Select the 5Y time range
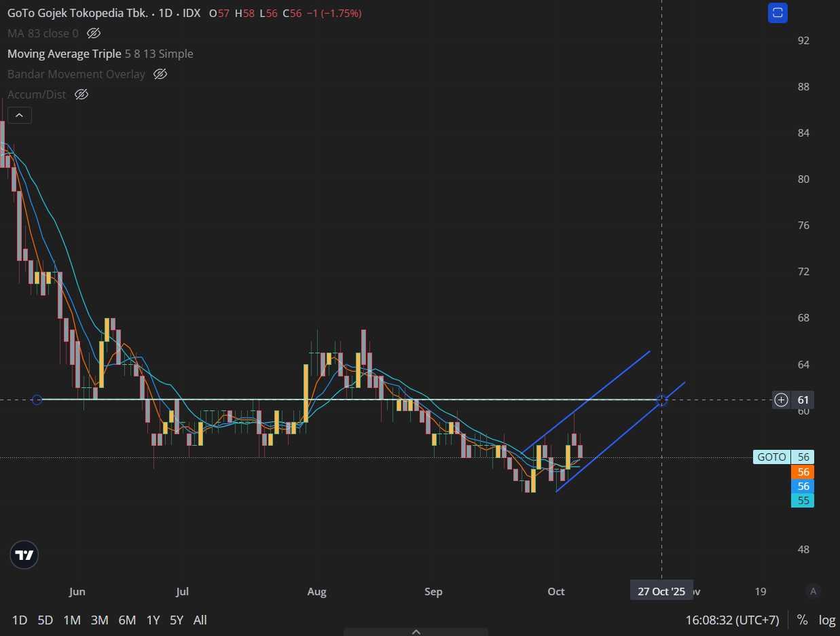 pos(177,620)
